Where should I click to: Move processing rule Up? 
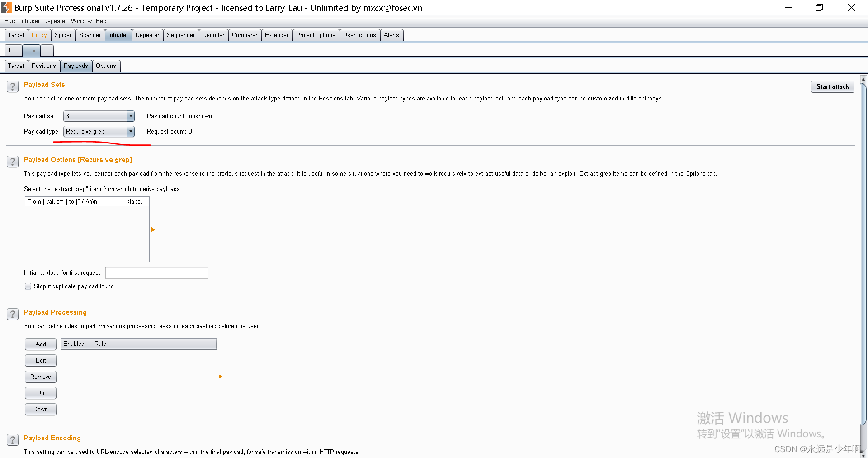tap(41, 393)
